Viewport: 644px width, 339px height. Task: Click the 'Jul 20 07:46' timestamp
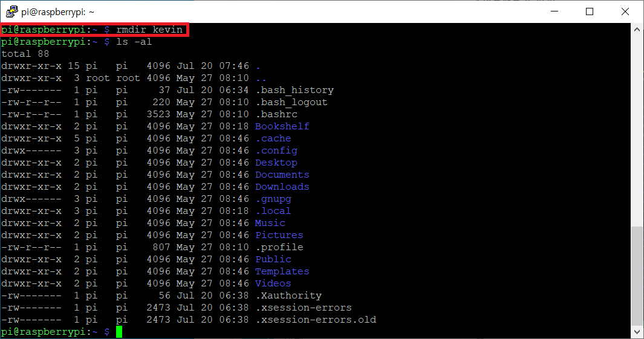213,66
